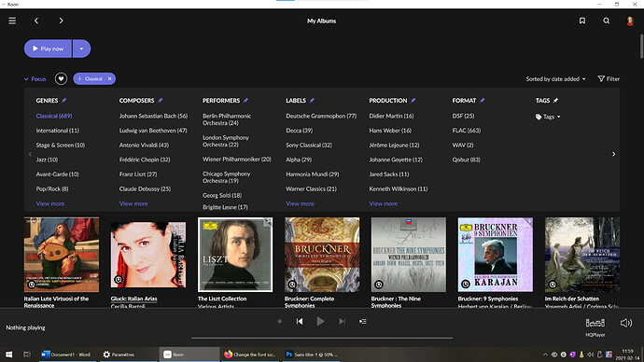Switch to Photoshop in taskbar
The height and width of the screenshot is (362, 644).
tap(312, 355)
